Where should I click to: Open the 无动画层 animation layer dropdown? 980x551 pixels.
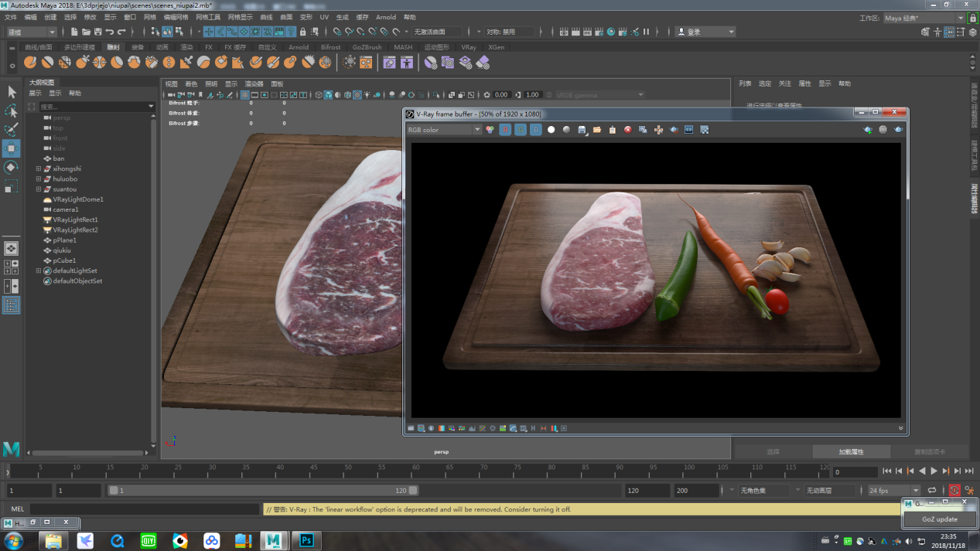[x=831, y=491]
